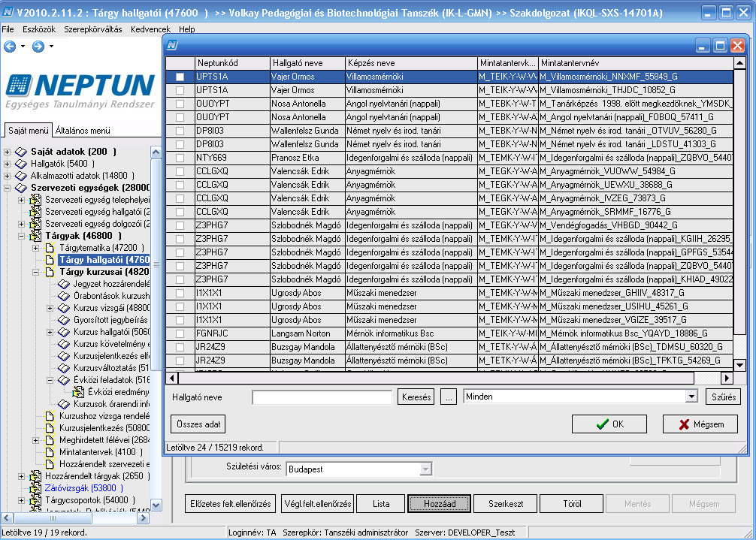Check the NTY669 Pranosz Etka row checkbox
The width and height of the screenshot is (756, 540).
click(x=180, y=158)
